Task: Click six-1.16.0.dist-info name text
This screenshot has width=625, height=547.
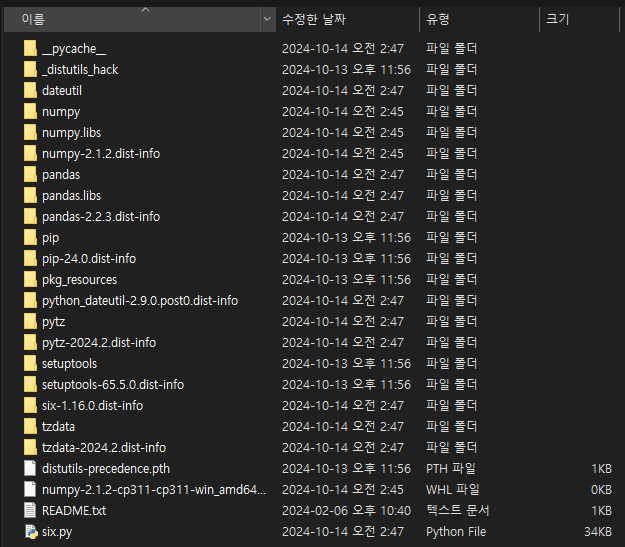Action: pos(92,406)
